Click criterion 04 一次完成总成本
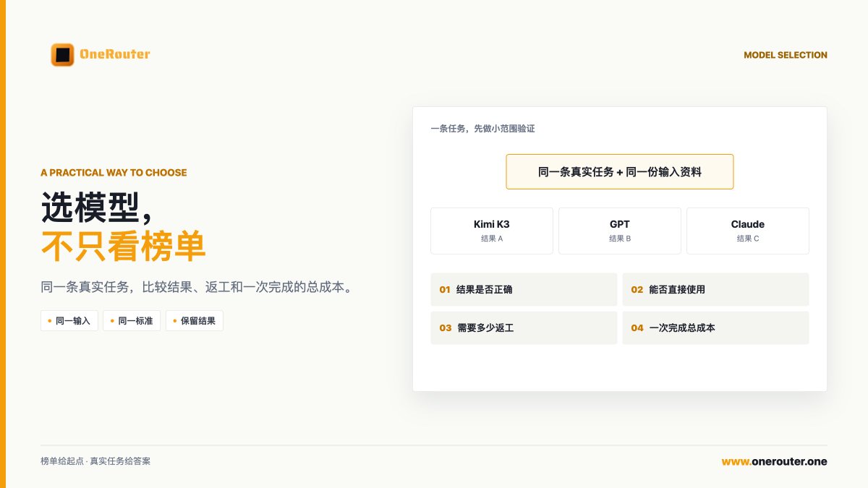The image size is (868, 488). click(x=716, y=328)
